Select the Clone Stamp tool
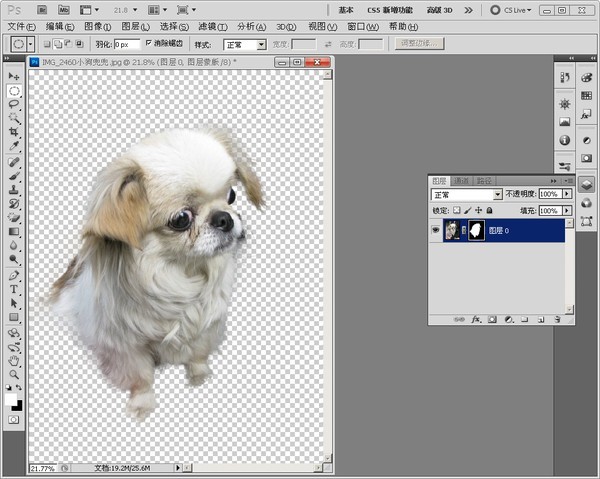The height and width of the screenshot is (479, 600). (x=14, y=189)
